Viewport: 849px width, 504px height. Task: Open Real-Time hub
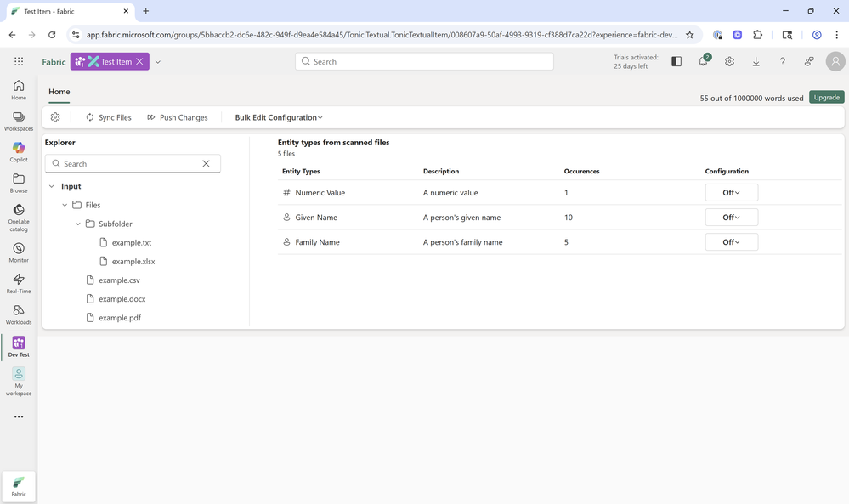tap(19, 283)
